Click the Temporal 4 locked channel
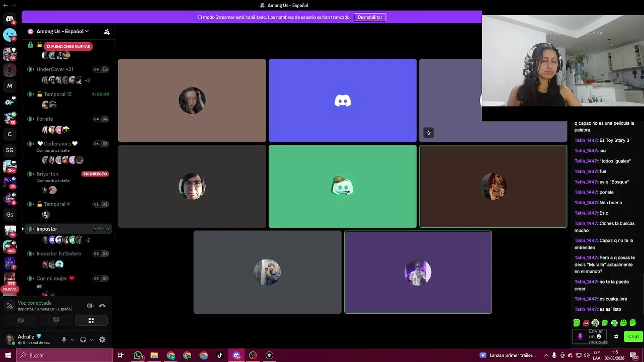Viewport: 644px width, 362px height. click(x=68, y=204)
